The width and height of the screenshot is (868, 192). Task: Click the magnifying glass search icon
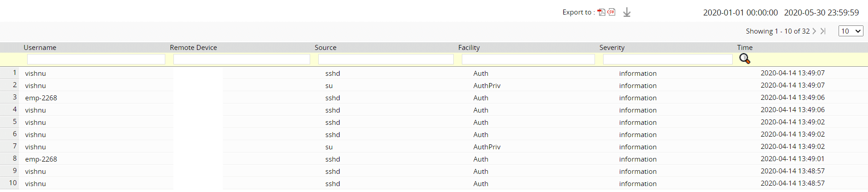[744, 59]
